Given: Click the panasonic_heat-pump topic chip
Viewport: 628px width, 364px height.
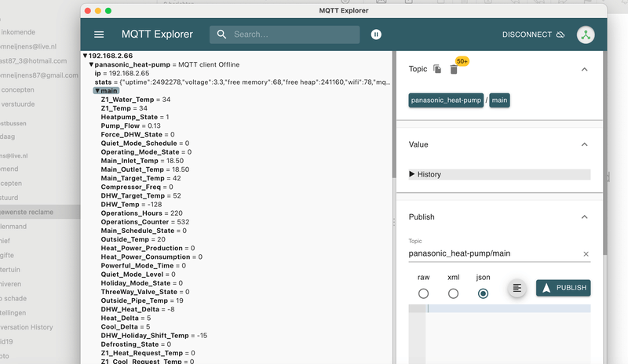Looking at the screenshot, I should point(446,100).
